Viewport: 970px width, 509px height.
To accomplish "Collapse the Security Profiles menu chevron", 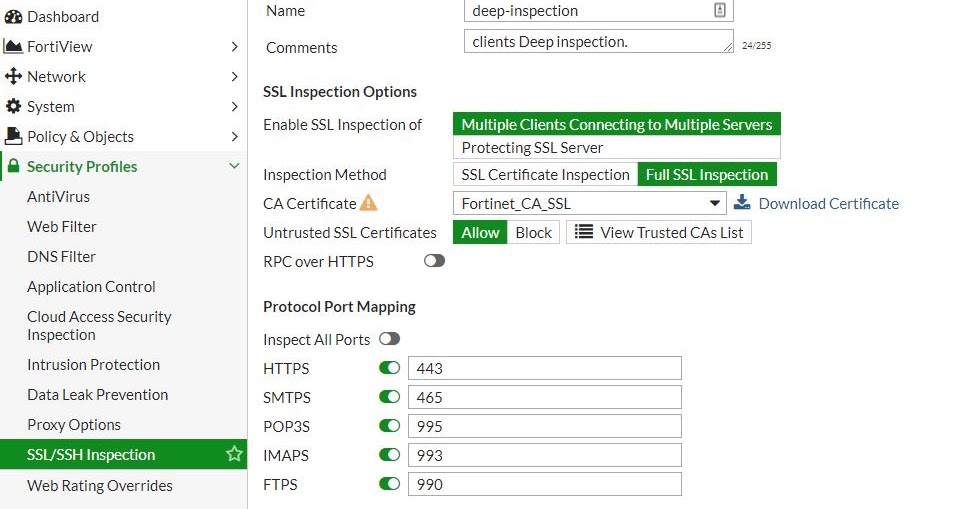I will [x=234, y=167].
